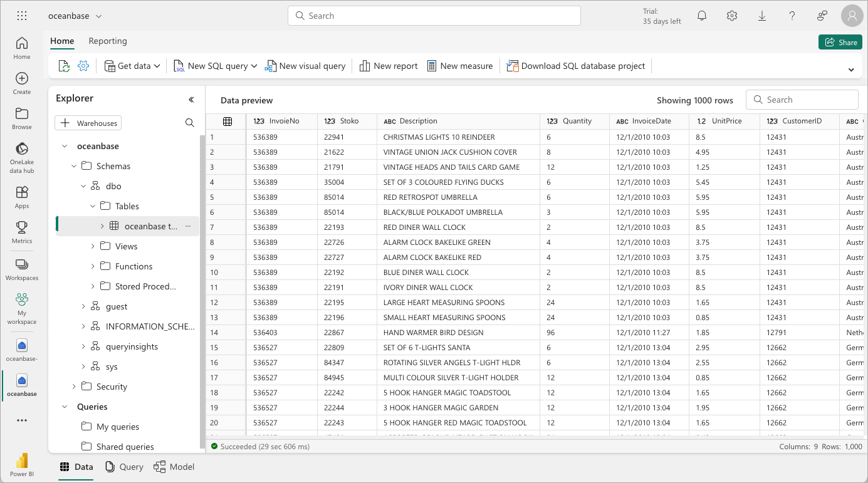
Task: Expand the Views folder
Action: point(93,246)
